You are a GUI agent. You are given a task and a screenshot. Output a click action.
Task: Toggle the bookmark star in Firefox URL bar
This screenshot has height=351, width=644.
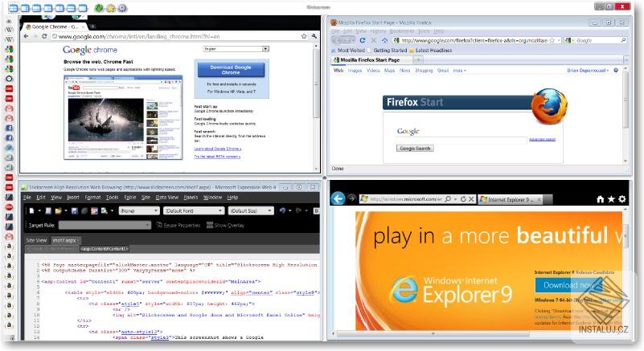point(552,40)
